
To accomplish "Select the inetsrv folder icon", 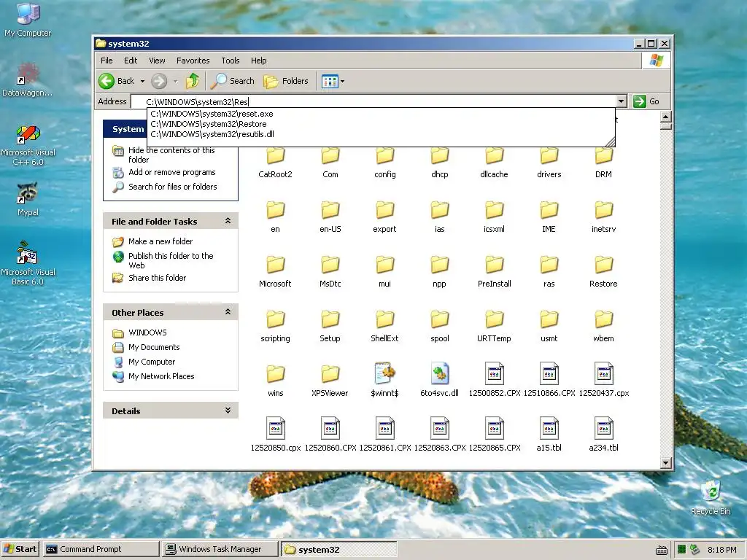I will coord(603,211).
